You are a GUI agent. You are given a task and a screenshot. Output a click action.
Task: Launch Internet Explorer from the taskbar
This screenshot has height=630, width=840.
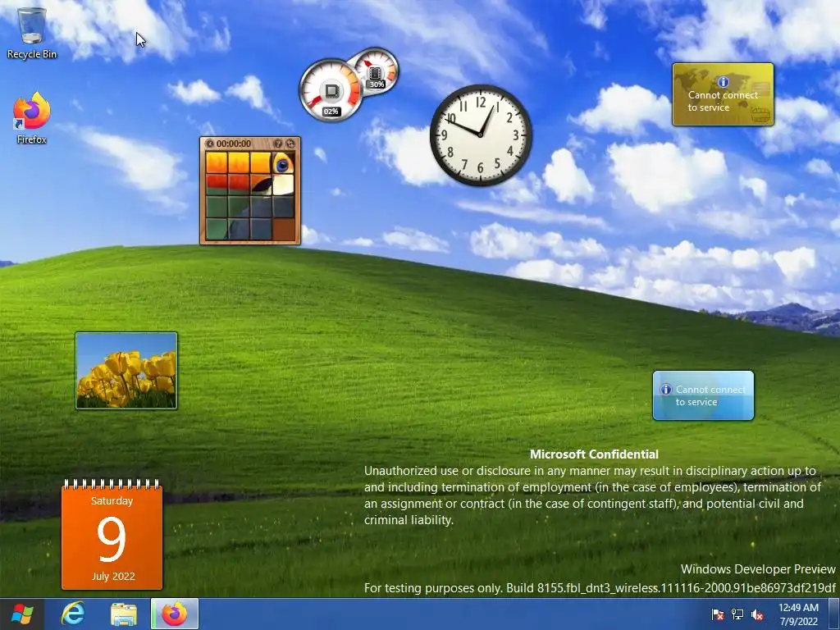(x=73, y=614)
